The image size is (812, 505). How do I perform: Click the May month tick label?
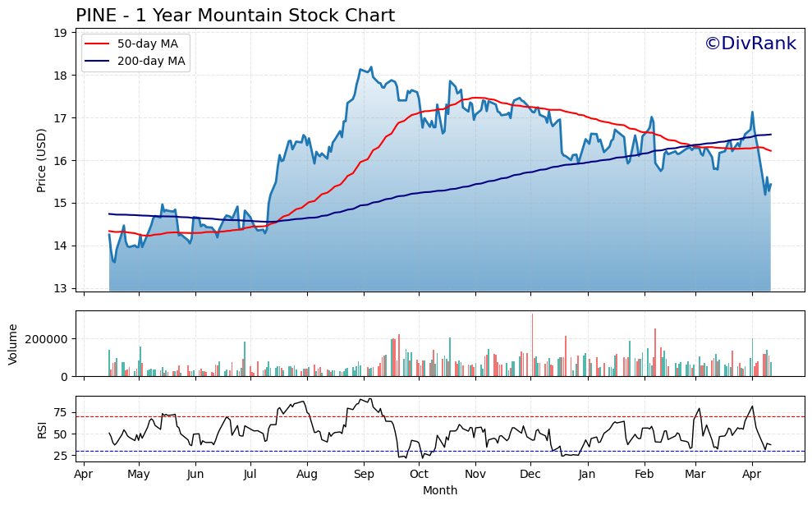139,475
